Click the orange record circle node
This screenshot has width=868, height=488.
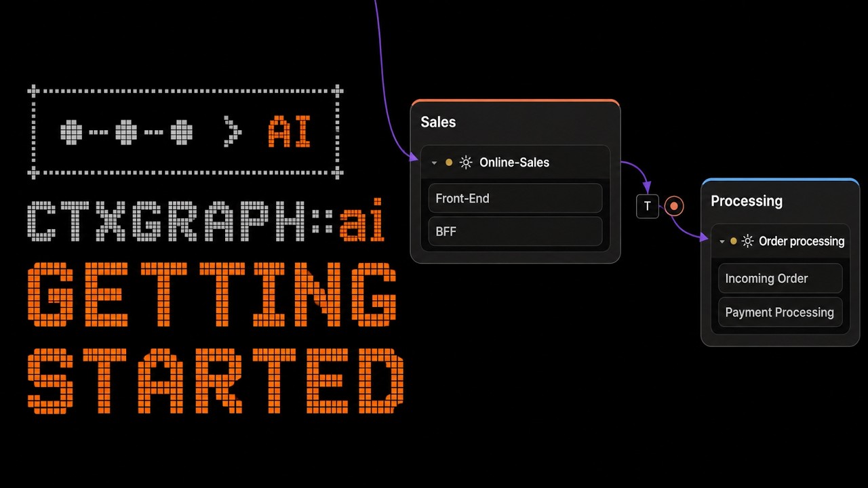(x=674, y=206)
